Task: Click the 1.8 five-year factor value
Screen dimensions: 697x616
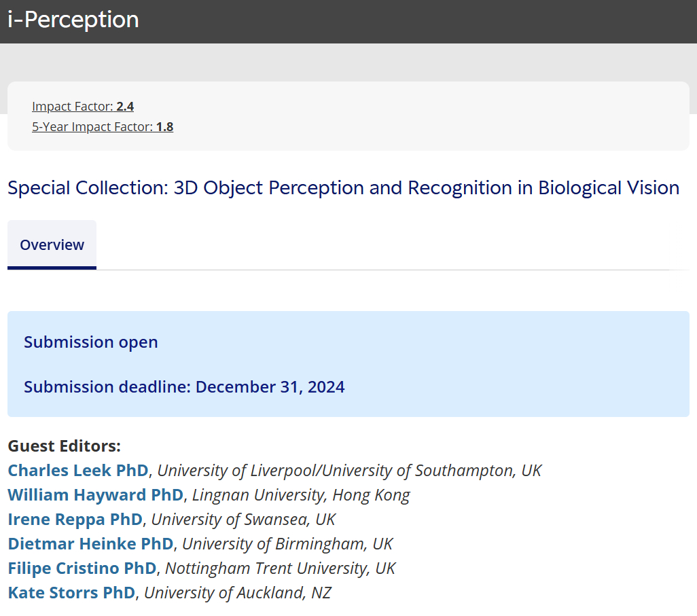Action: tap(164, 127)
